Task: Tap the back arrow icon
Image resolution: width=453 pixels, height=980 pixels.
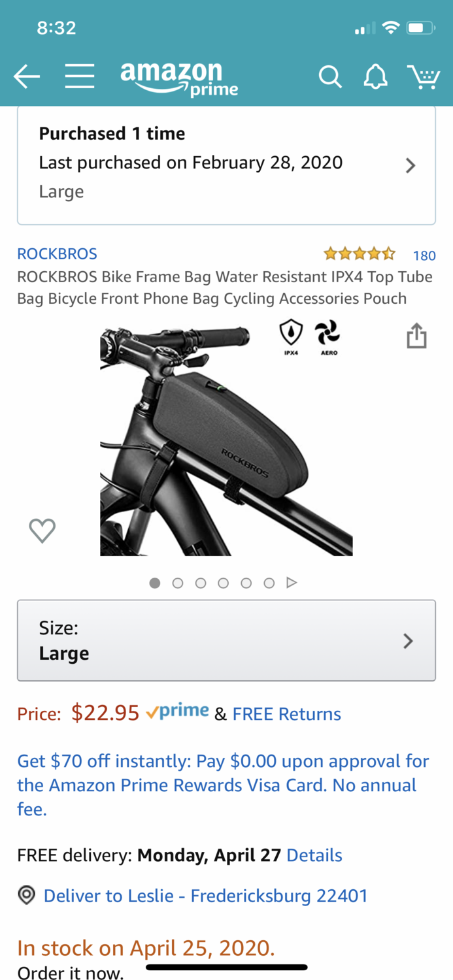Action: tap(27, 77)
